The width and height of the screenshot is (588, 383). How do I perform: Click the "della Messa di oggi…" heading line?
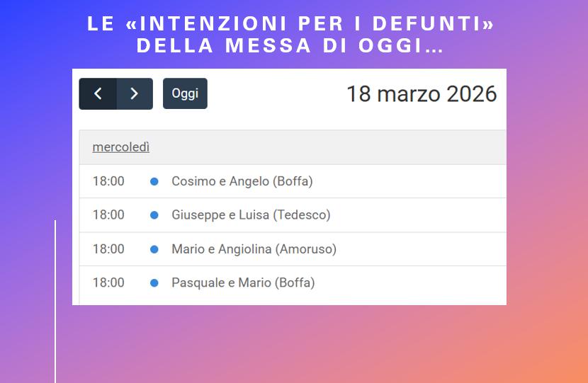[x=290, y=45]
